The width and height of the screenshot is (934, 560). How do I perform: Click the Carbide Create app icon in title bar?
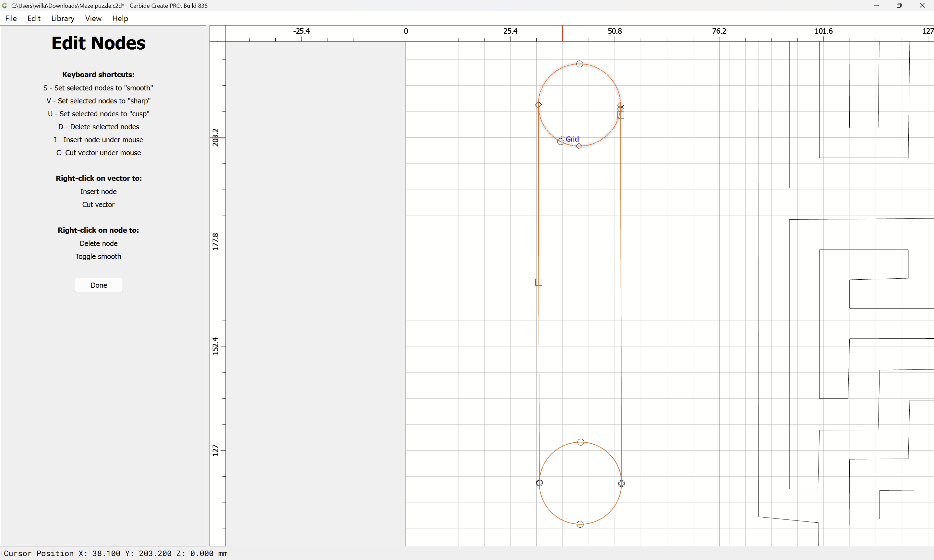tap(5, 6)
